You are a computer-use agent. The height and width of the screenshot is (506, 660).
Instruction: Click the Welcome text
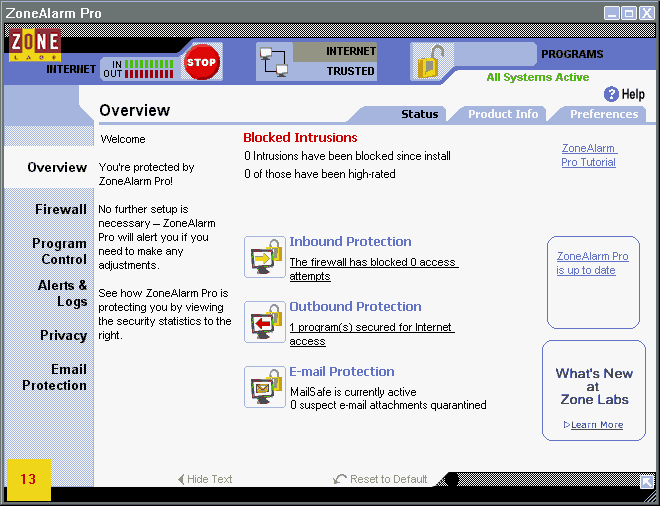point(123,139)
